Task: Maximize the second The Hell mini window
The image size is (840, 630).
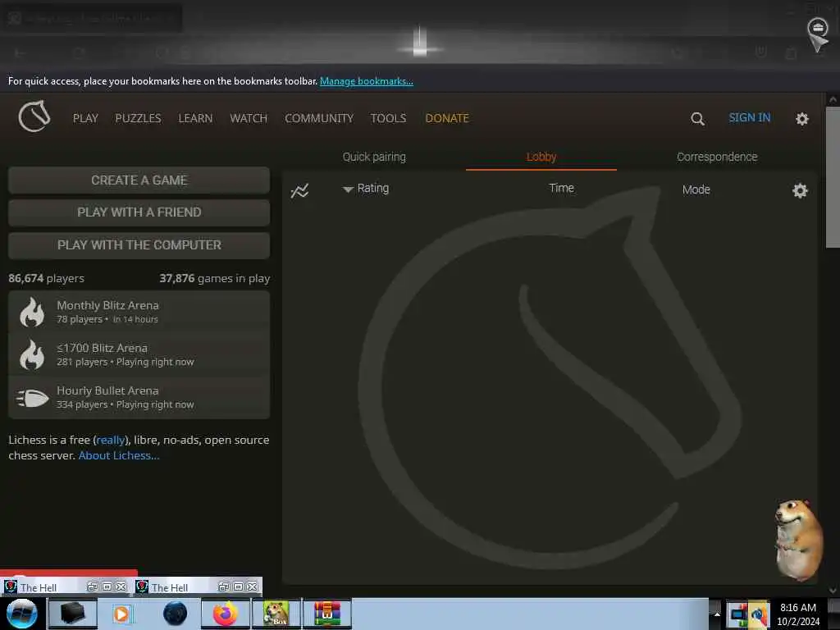Action: tap(239, 587)
